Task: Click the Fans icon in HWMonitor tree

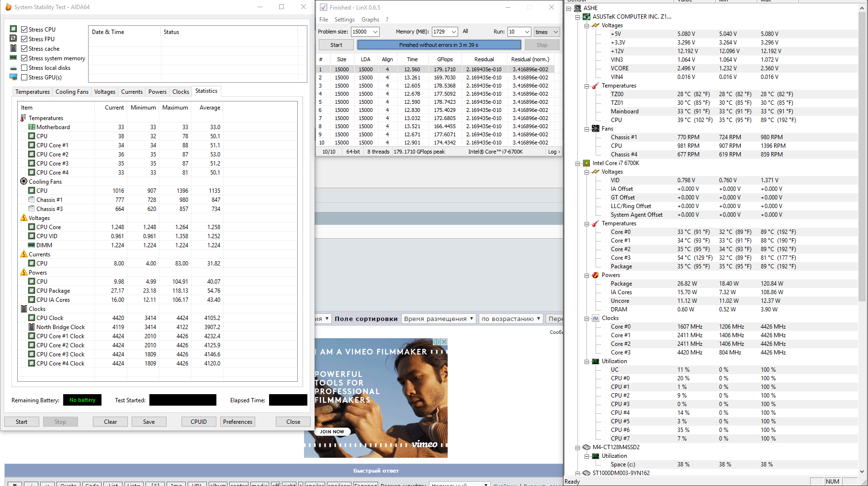Action: [x=596, y=129]
